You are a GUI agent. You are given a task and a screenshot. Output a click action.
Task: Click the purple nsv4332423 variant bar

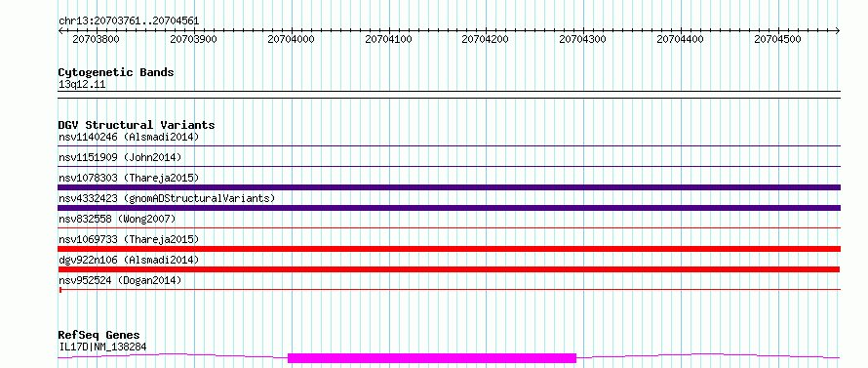pyautogui.click(x=449, y=208)
